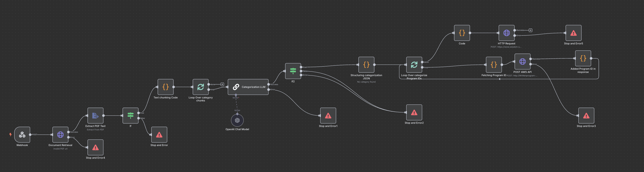Select the Webhook trigger node

tap(22, 135)
